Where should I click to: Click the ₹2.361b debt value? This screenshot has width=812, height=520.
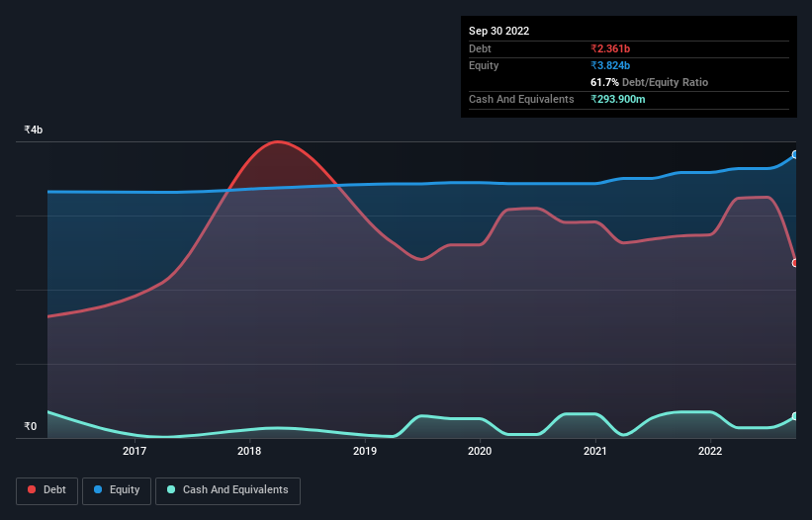(610, 48)
